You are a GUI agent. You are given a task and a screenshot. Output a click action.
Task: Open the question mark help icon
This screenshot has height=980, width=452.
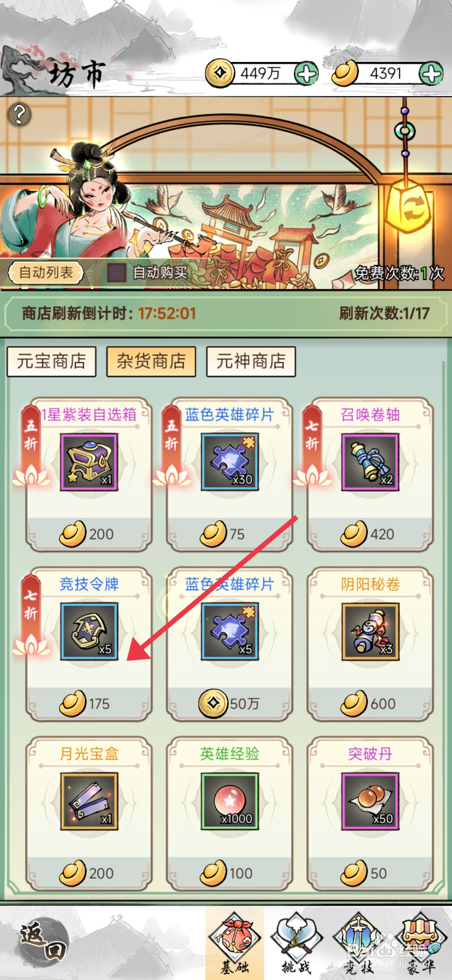click(19, 114)
